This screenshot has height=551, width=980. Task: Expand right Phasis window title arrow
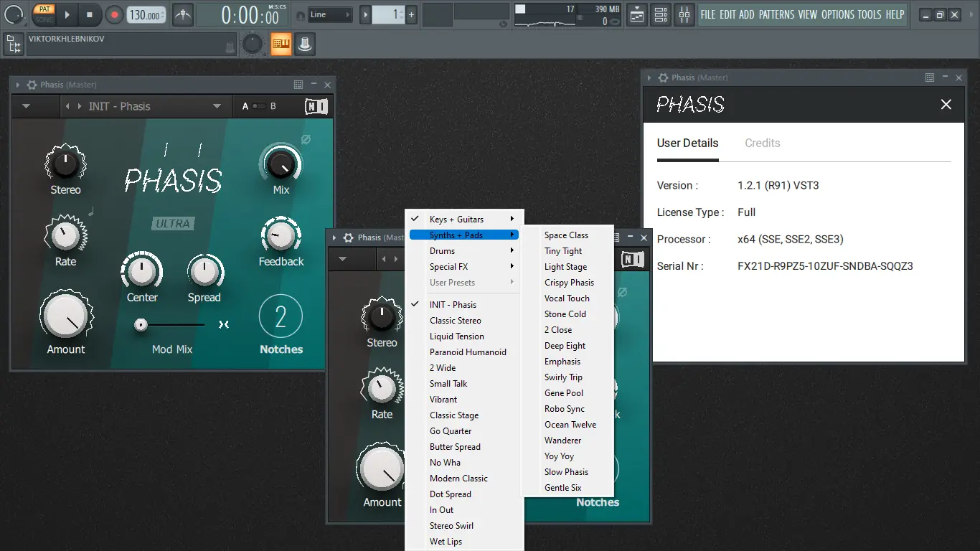click(x=649, y=77)
